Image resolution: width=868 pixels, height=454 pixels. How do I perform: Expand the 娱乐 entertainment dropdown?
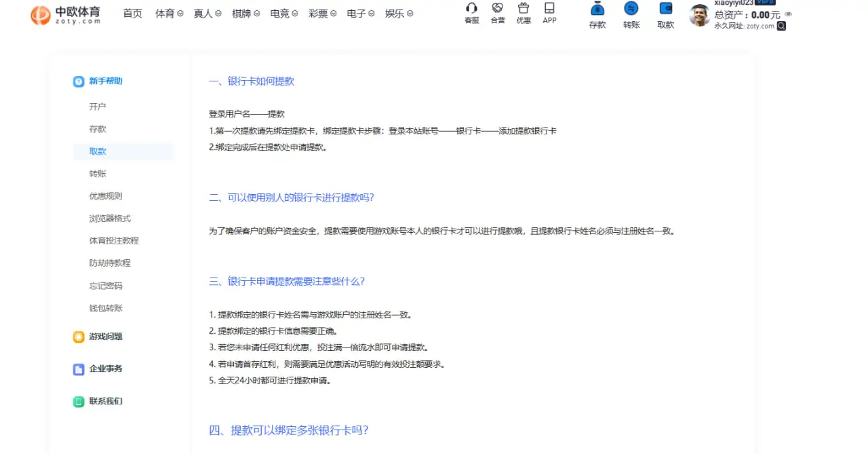click(399, 13)
